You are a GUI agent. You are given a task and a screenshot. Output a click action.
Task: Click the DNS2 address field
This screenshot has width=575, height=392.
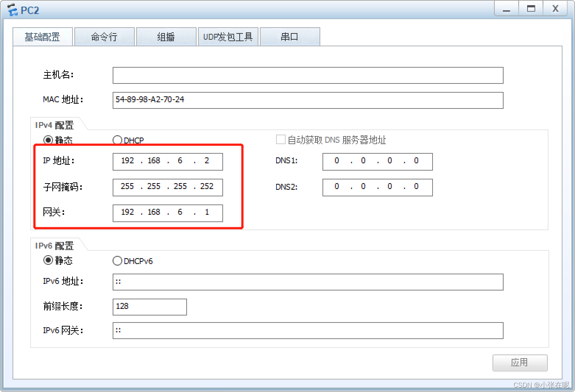(x=378, y=188)
